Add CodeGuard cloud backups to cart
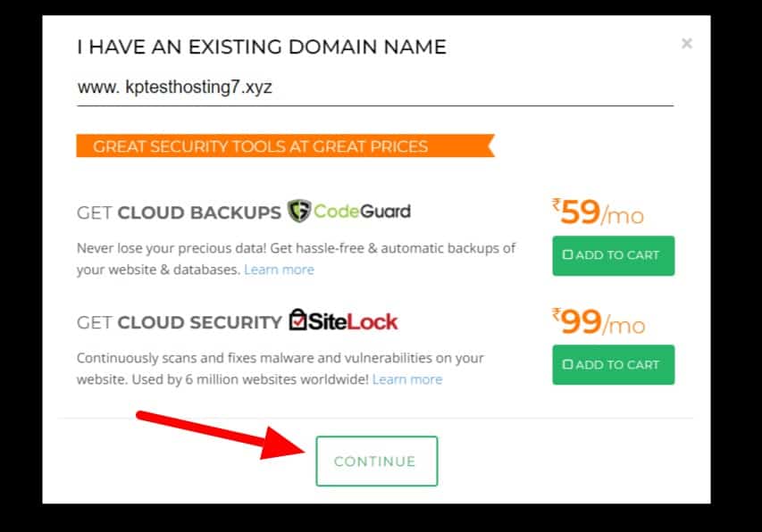Image resolution: width=762 pixels, height=532 pixels. tap(613, 255)
